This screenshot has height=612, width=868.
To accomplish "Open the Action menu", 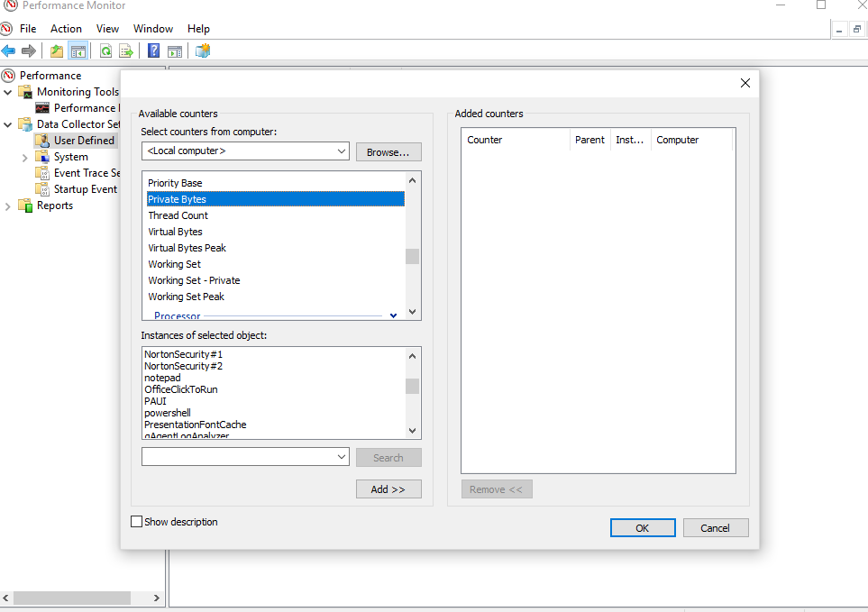I will (x=66, y=28).
